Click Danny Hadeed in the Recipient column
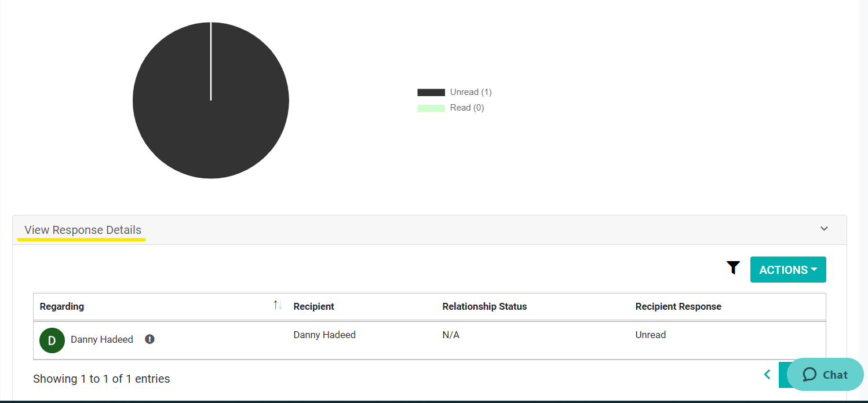 (x=324, y=335)
